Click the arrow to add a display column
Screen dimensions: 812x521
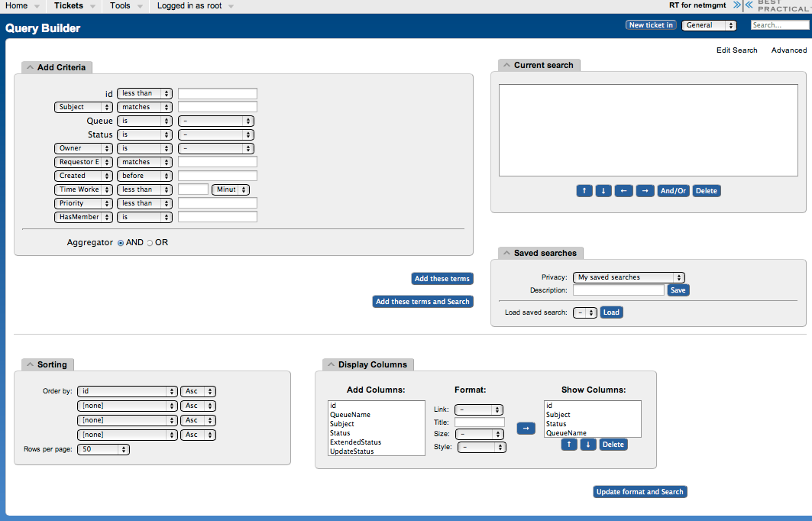(x=526, y=429)
